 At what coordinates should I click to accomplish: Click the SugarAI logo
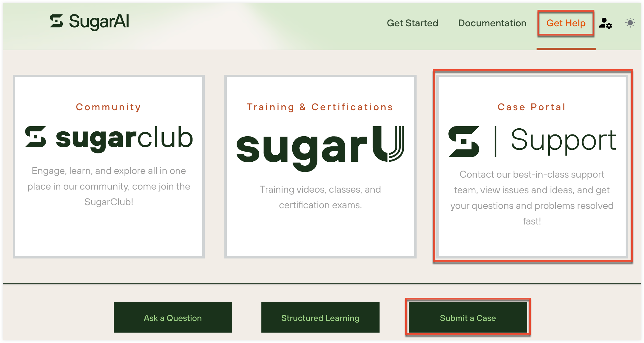point(89,22)
